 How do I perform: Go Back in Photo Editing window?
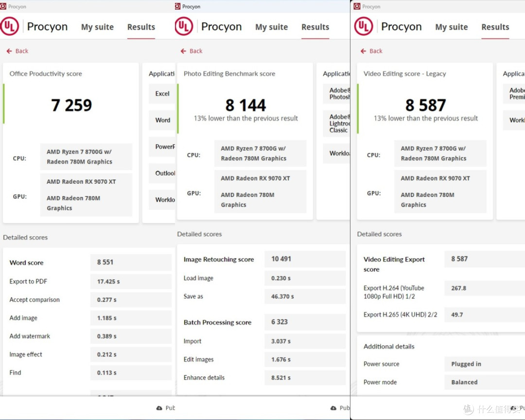pyautogui.click(x=192, y=51)
